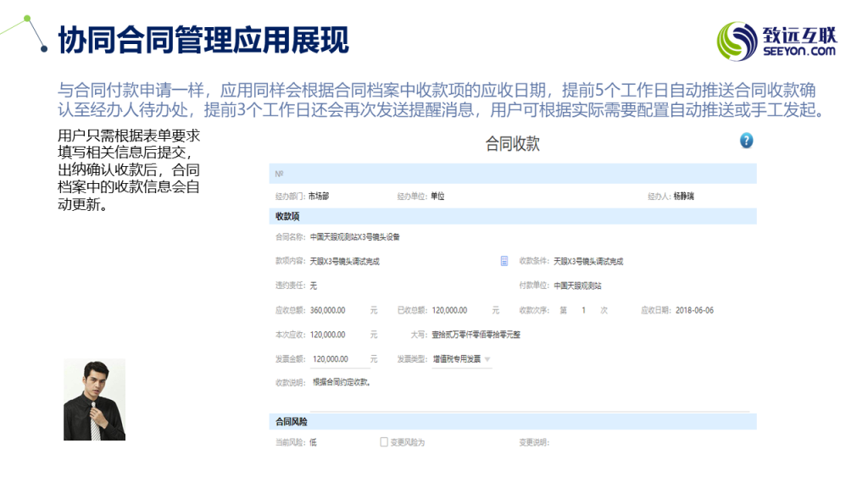This screenshot has width=868, height=488.
Task: Open the 发票类型 dropdown arrow
Action: tap(487, 359)
